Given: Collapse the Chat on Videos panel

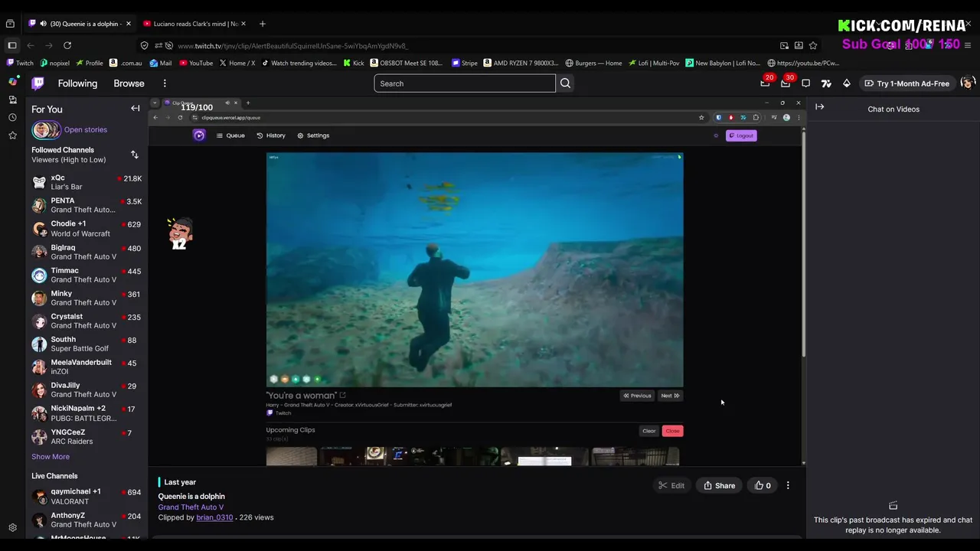Looking at the screenshot, I should 820,107.
